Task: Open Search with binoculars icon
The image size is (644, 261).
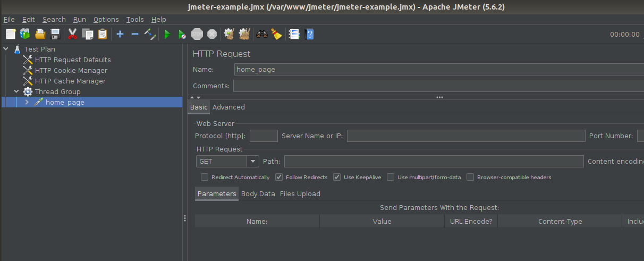Action: (x=261, y=34)
